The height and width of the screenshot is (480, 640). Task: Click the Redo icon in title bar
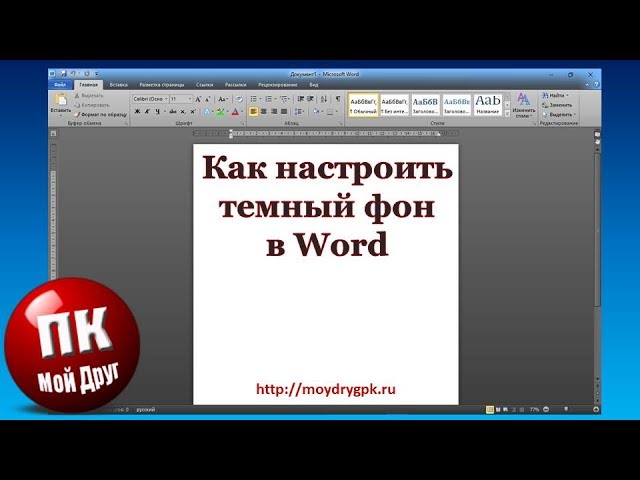87,74
